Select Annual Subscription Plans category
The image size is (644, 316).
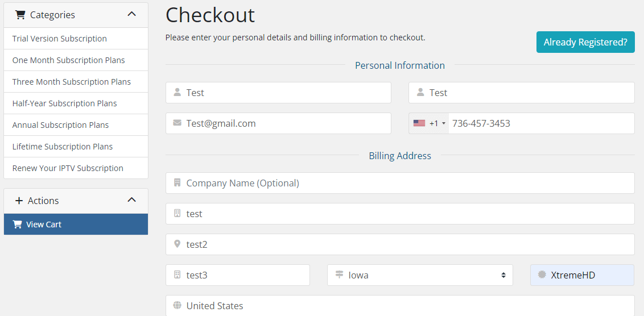pos(60,125)
